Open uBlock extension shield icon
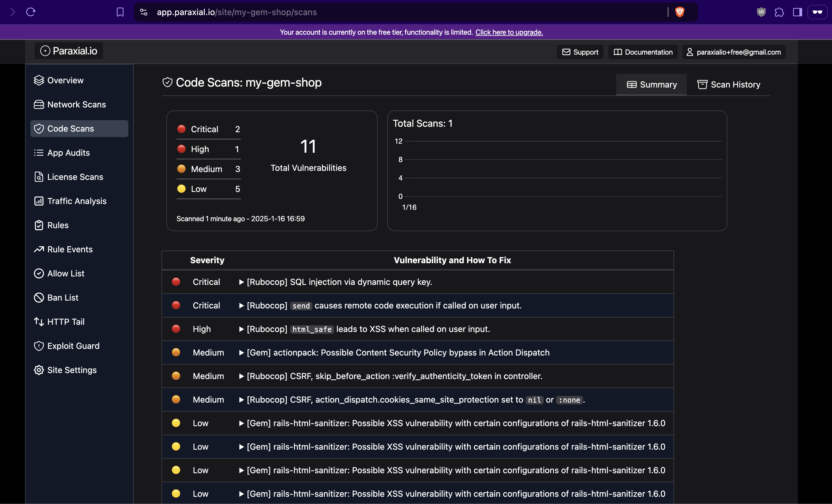832x504 pixels. point(761,12)
